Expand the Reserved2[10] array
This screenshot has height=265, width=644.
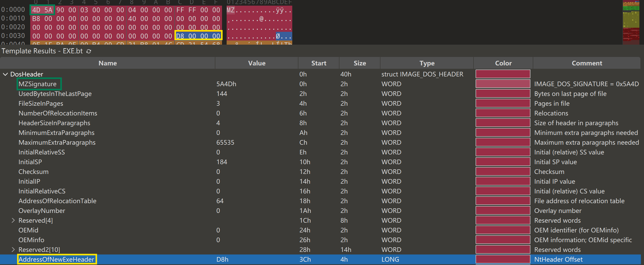(13, 250)
